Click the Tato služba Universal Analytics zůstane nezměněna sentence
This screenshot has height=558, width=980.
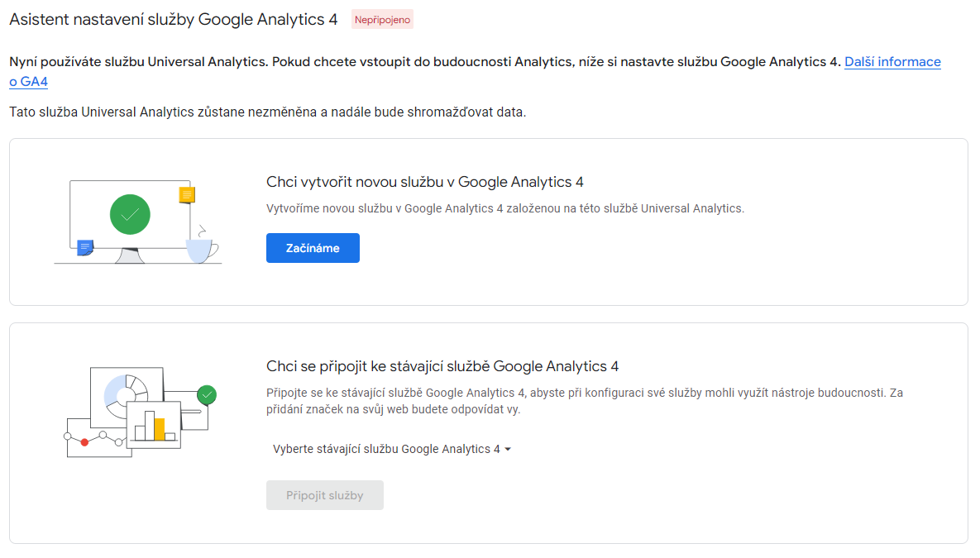coord(268,112)
